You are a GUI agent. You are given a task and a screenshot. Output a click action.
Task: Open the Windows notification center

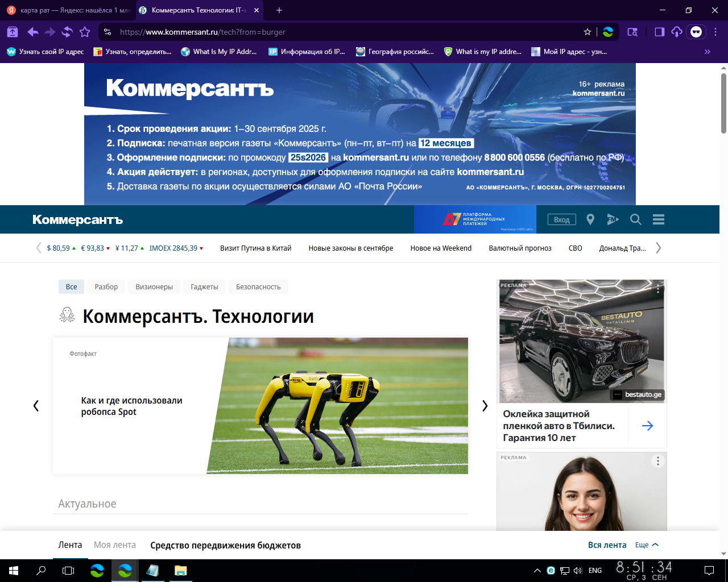click(x=709, y=570)
